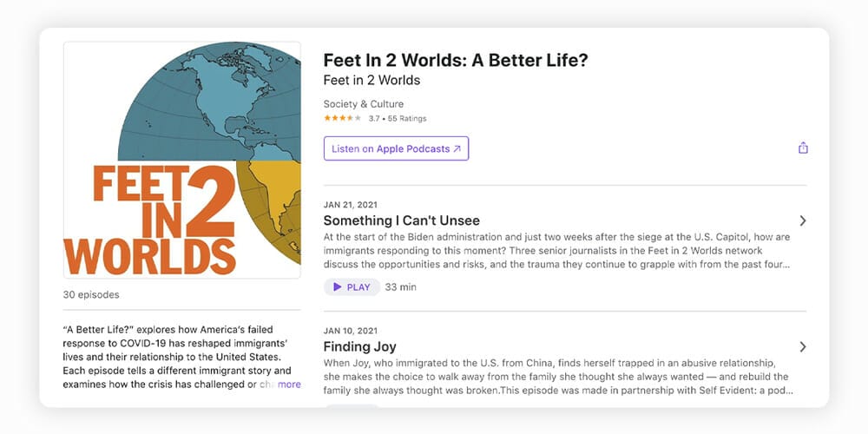
Task: Open Listen on Apple Podcasts link
Action: click(397, 148)
